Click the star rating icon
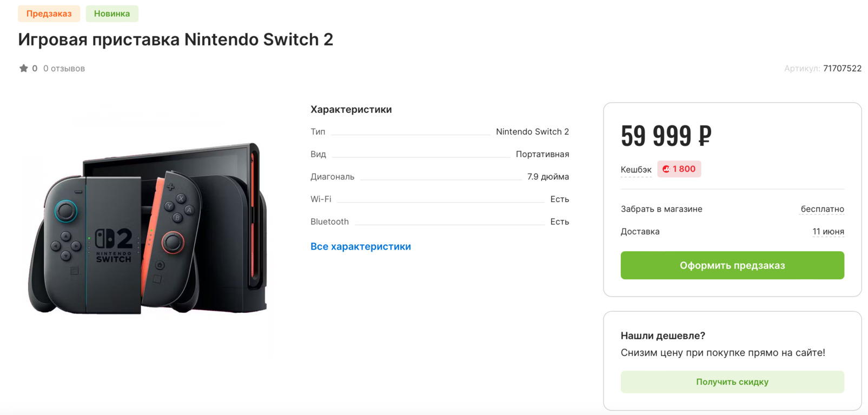The width and height of the screenshot is (868, 415). coord(23,69)
